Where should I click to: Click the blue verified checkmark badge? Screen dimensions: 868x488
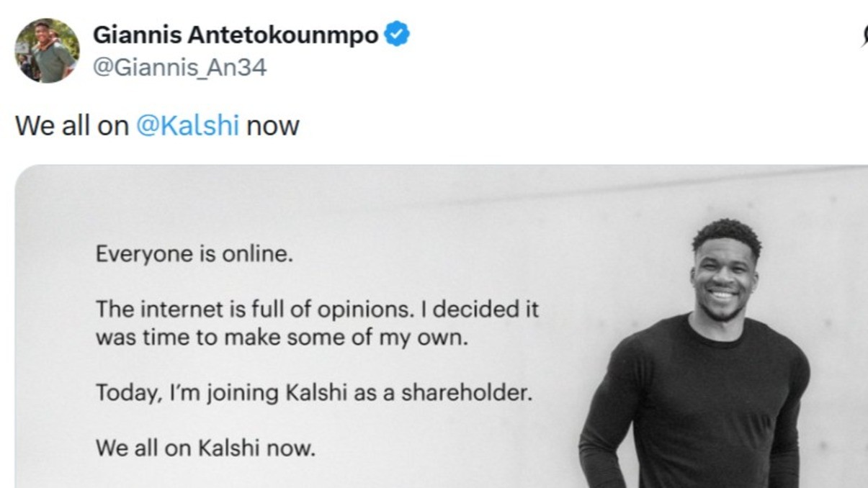(396, 35)
